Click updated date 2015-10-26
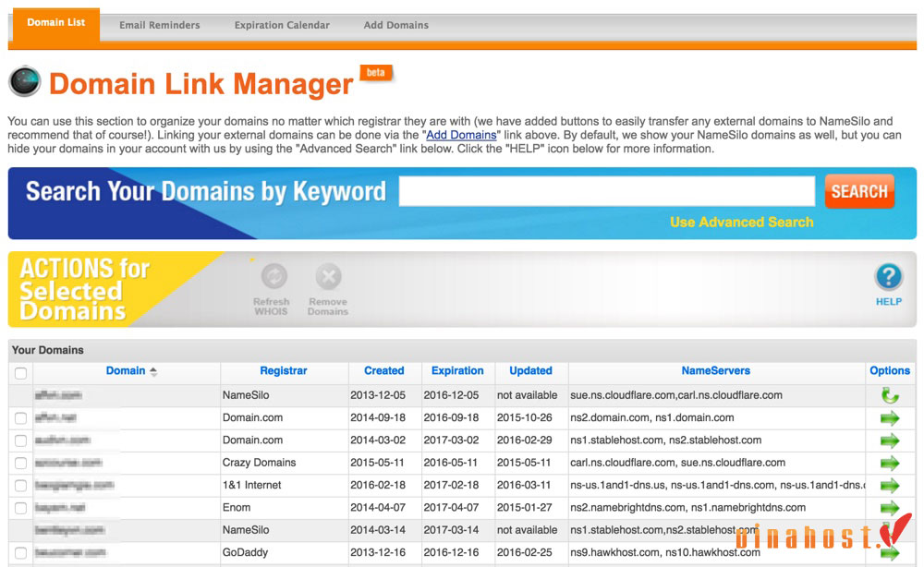 coord(525,417)
